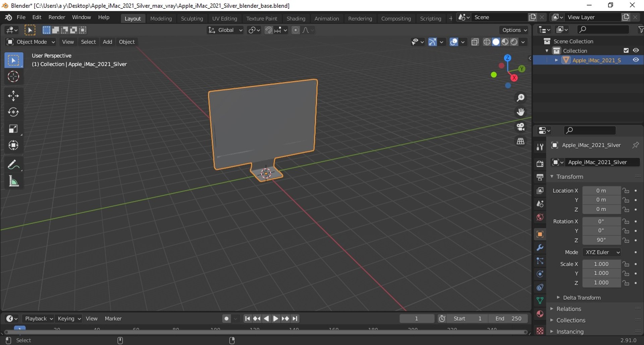This screenshot has width=644, height=345.
Task: Toggle camera view in viewport
Action: click(x=521, y=127)
